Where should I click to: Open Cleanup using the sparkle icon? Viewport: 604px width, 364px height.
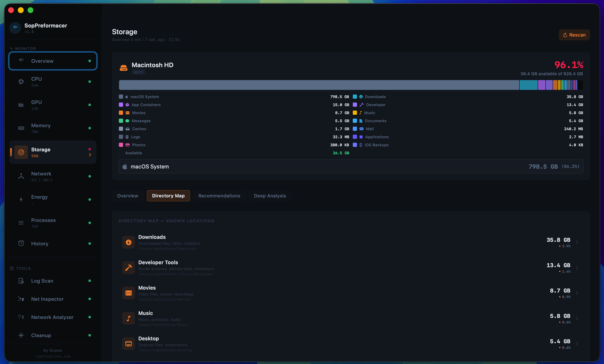point(21,336)
